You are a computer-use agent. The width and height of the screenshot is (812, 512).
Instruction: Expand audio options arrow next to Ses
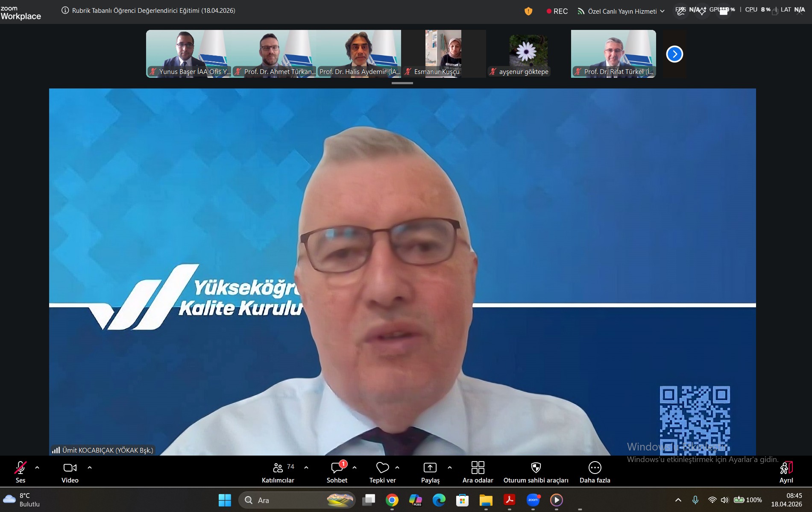[x=37, y=468]
